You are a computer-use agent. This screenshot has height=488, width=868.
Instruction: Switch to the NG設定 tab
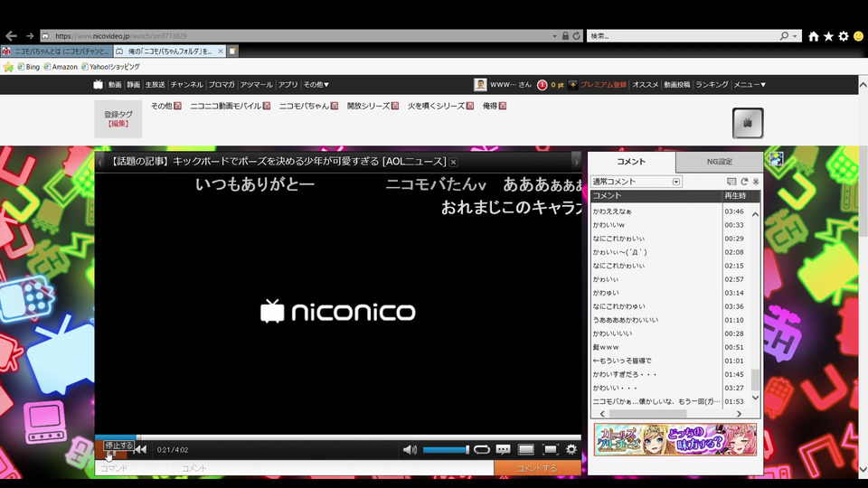point(719,162)
